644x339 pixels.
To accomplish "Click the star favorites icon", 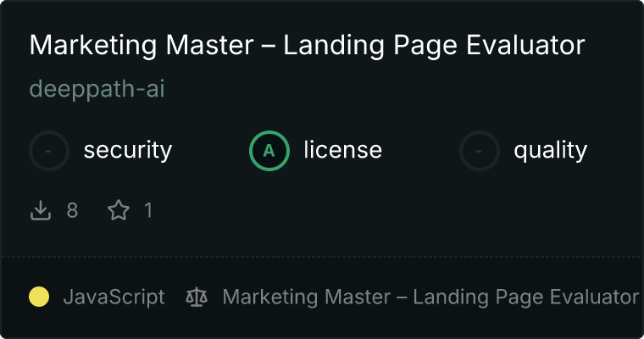I will (119, 210).
